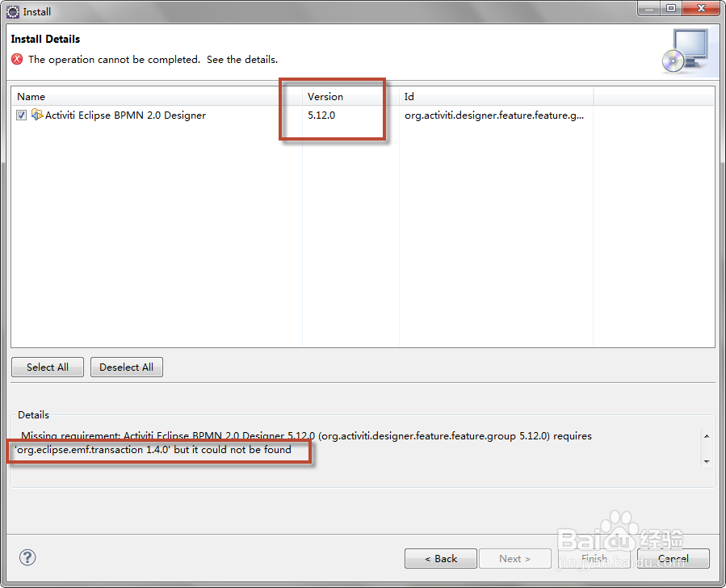This screenshot has width=726, height=588.
Task: Click the Eclipse icon in the title bar
Action: 13,11
